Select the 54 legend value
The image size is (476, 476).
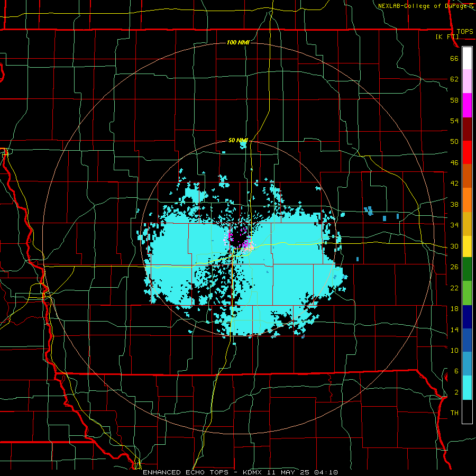coord(454,121)
